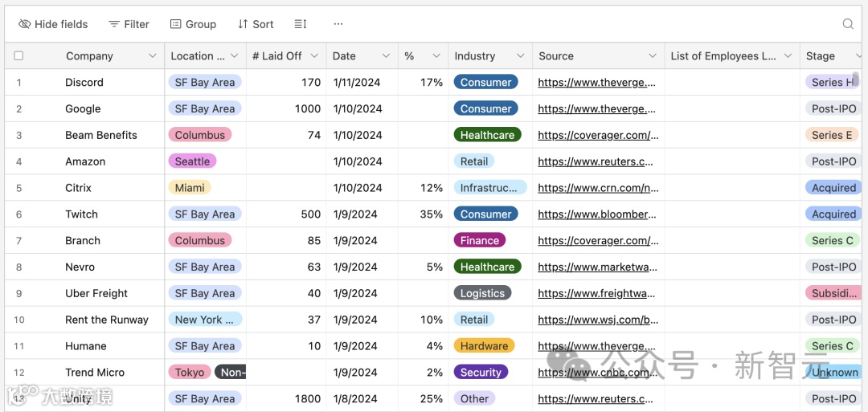The width and height of the screenshot is (868, 412).
Task: Open the Nevro marketwatch link
Action: click(597, 267)
